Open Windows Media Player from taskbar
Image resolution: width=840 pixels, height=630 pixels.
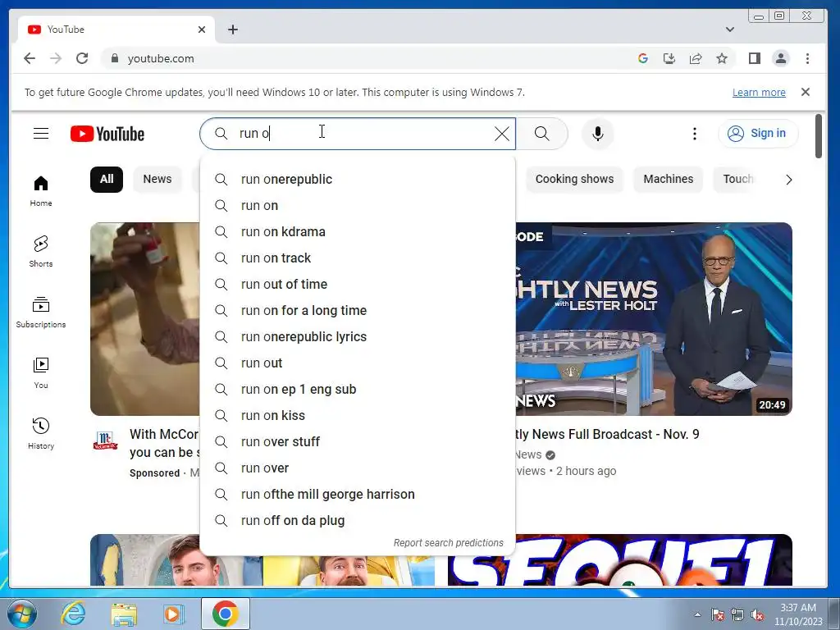pyautogui.click(x=174, y=614)
